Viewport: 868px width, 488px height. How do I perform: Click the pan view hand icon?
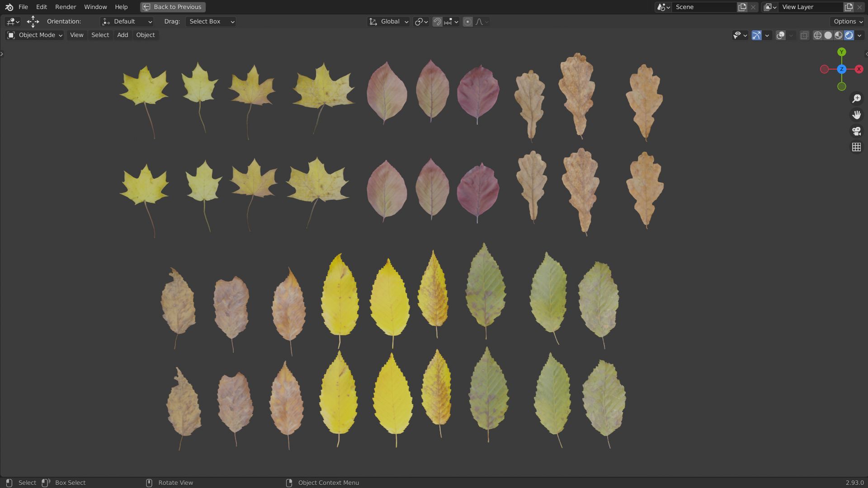coord(856,115)
